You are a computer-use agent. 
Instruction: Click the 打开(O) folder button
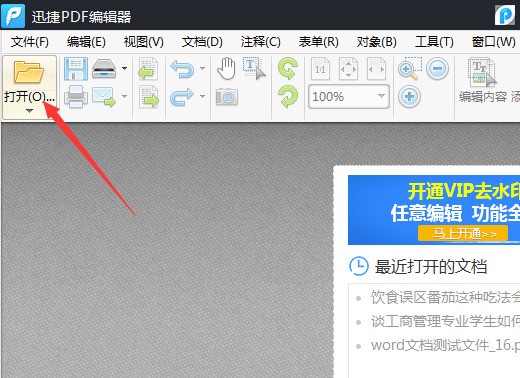point(29,82)
